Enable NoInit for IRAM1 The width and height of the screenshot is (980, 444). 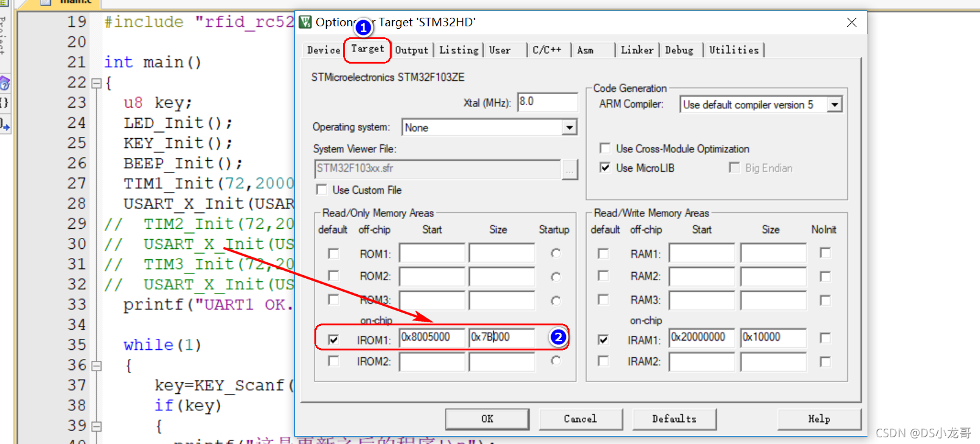[825, 338]
